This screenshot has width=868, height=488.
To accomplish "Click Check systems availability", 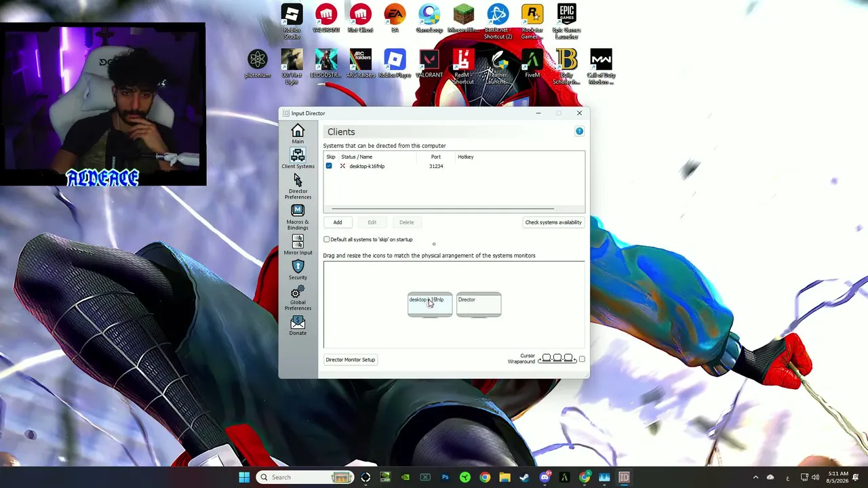I will tap(553, 222).
